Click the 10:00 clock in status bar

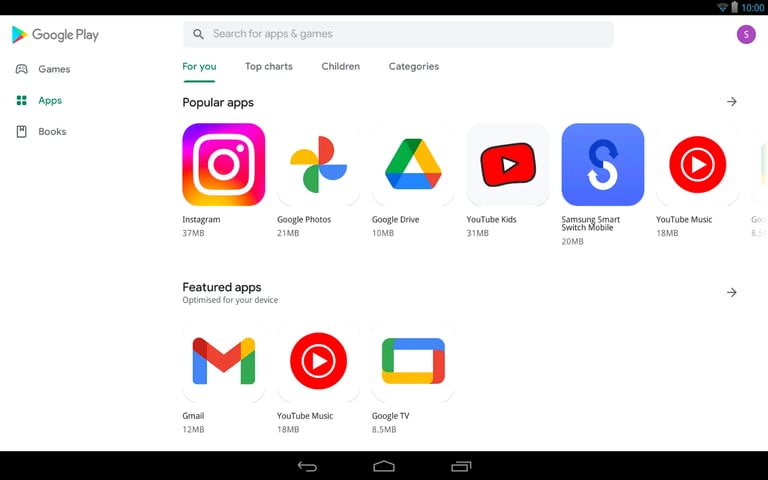pyautogui.click(x=753, y=7)
